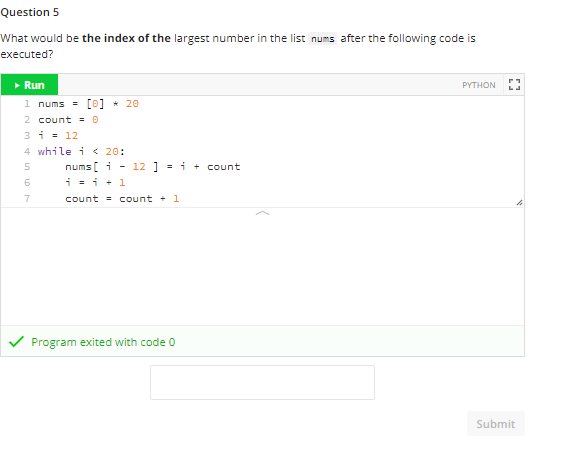
Task: Click the green Run button
Action: pos(29,85)
